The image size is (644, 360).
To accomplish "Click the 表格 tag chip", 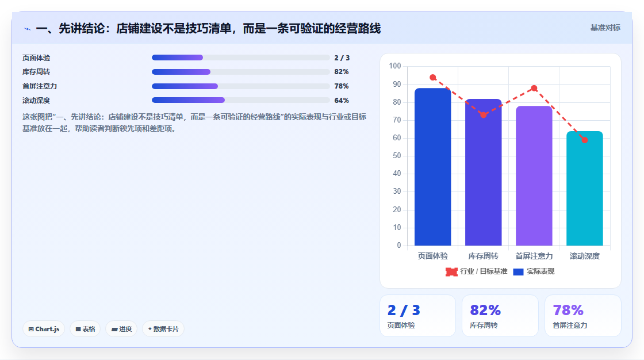I will tap(85, 329).
